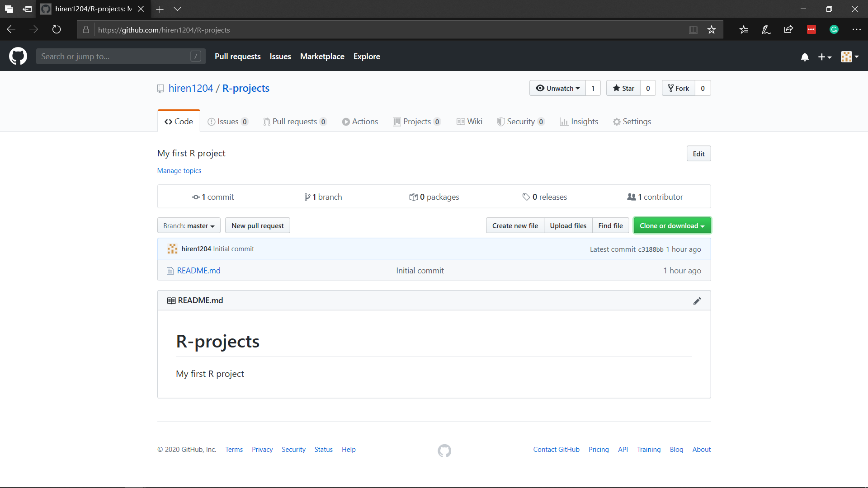Image resolution: width=868 pixels, height=488 pixels.
Task: Refresh the page
Action: 57,30
